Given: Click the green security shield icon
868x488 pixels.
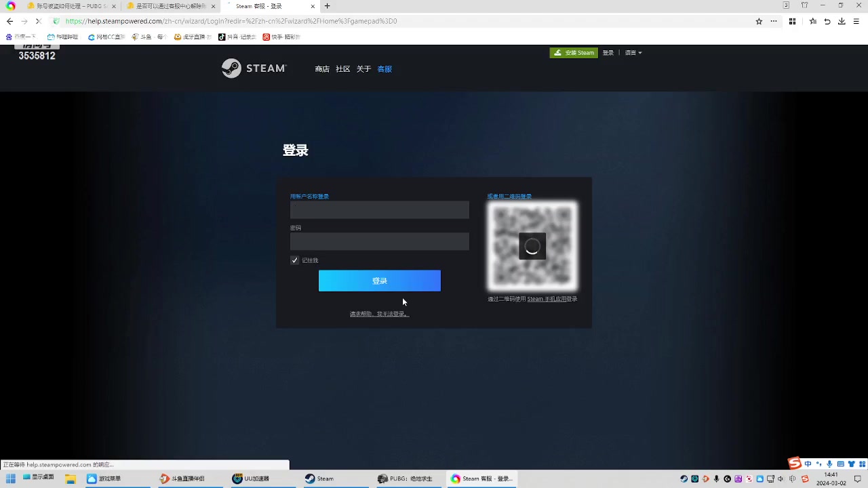Looking at the screenshot, I should 57,21.
